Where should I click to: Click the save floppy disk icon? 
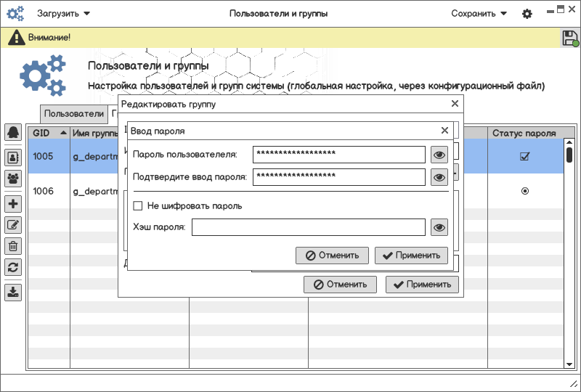(570, 38)
